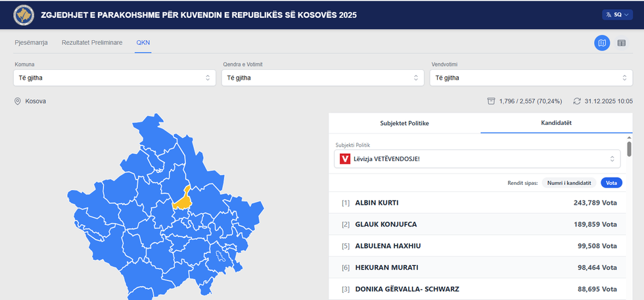Click the Vetëvendosje red party logo

(345, 159)
